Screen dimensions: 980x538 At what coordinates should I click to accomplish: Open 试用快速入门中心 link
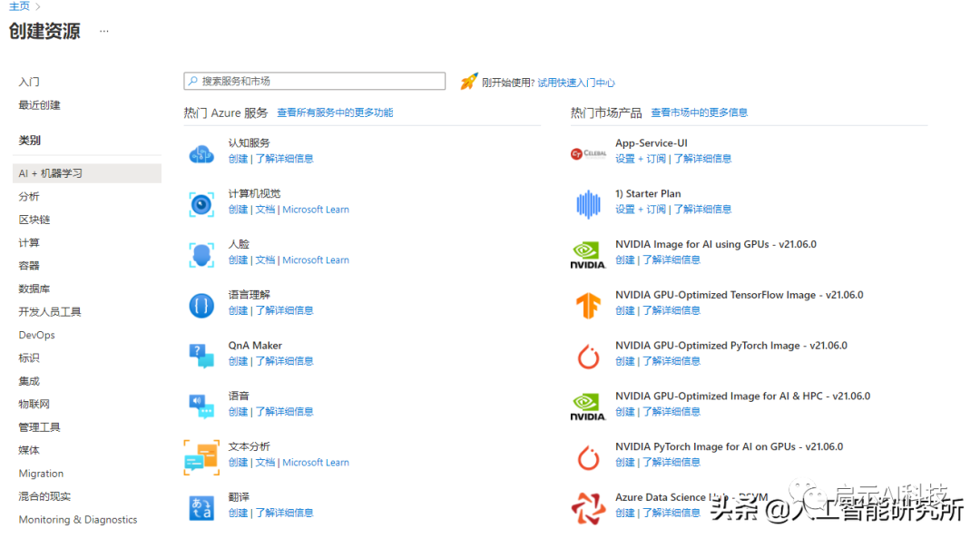tap(576, 83)
